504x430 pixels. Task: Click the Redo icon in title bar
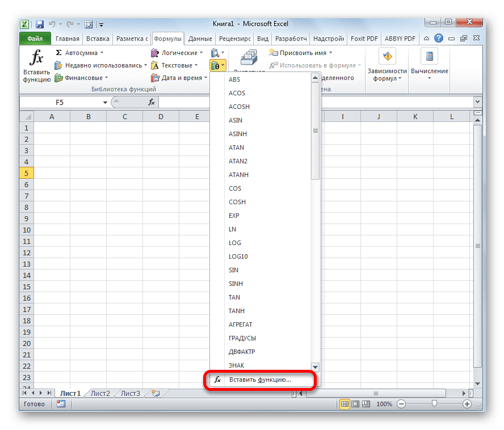[70, 24]
